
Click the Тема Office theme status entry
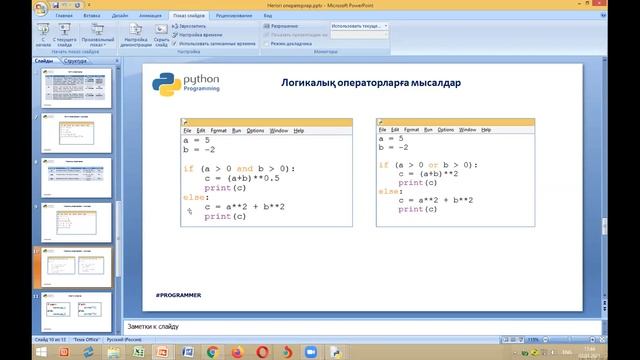coord(86,340)
